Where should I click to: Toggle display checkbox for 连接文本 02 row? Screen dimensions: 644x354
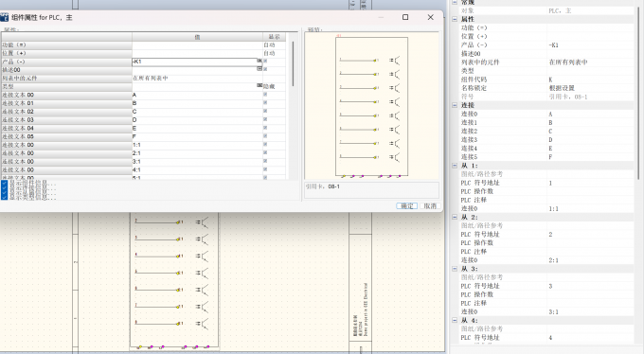pyautogui.click(x=265, y=112)
